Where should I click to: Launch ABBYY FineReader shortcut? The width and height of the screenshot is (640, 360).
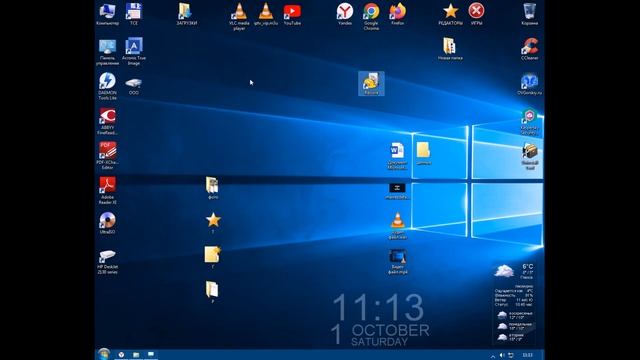pyautogui.click(x=107, y=121)
